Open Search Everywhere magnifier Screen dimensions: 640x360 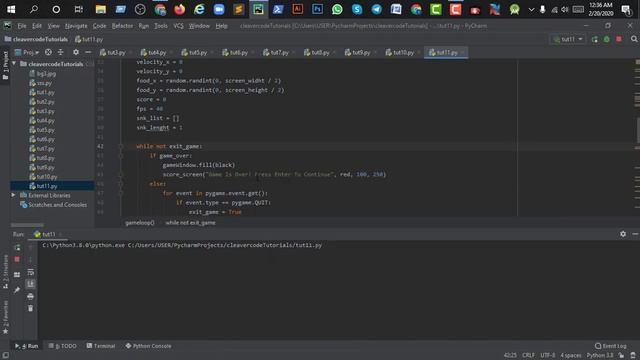pyautogui.click(x=634, y=39)
